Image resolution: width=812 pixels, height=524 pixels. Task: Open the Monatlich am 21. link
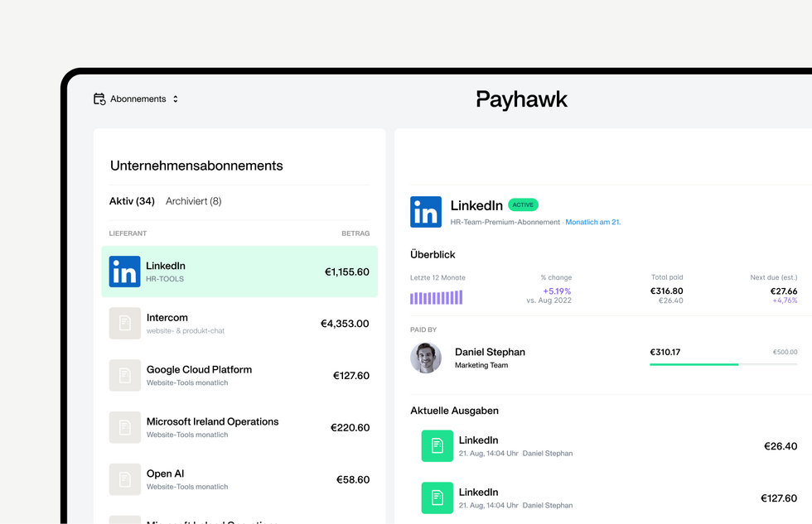pos(593,222)
